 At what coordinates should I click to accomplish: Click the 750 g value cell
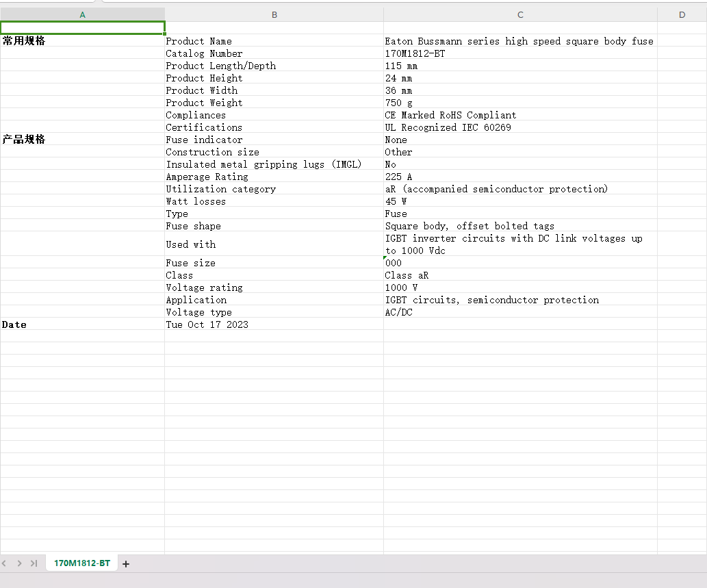[520, 103]
